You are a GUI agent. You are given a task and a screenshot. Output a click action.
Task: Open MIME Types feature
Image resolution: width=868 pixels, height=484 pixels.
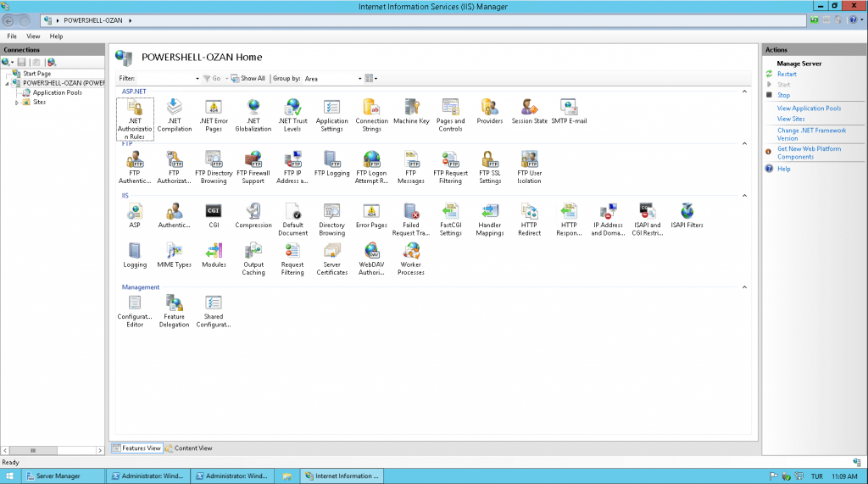pos(175,255)
